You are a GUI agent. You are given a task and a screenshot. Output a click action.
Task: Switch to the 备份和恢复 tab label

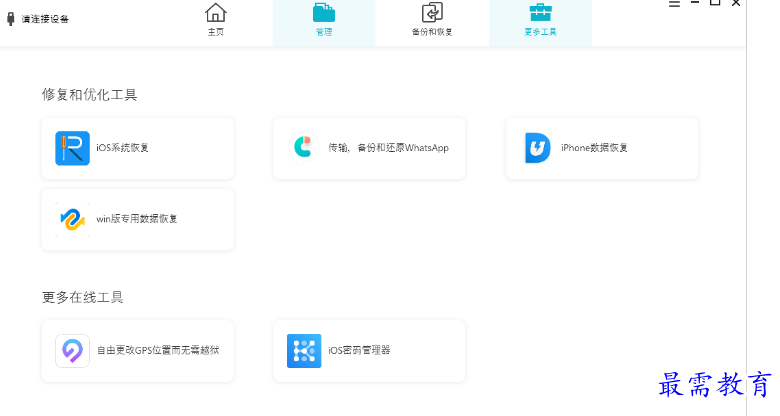click(x=432, y=32)
